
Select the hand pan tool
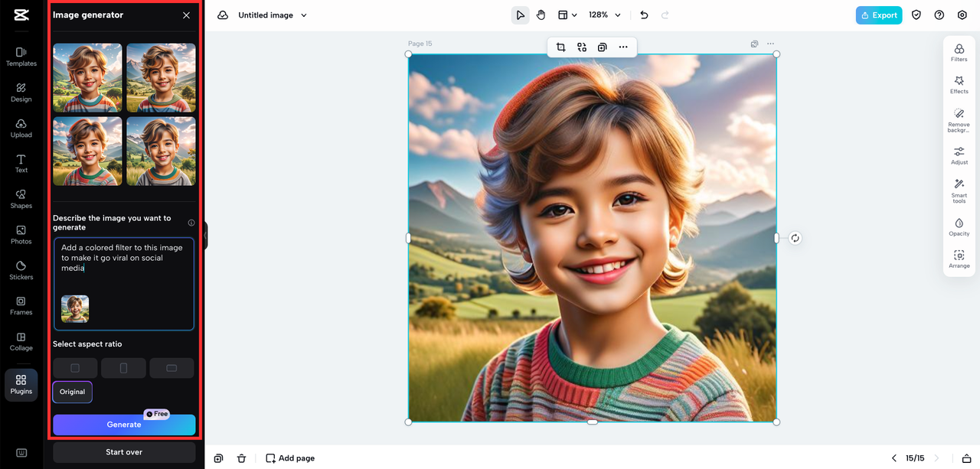tap(541, 15)
